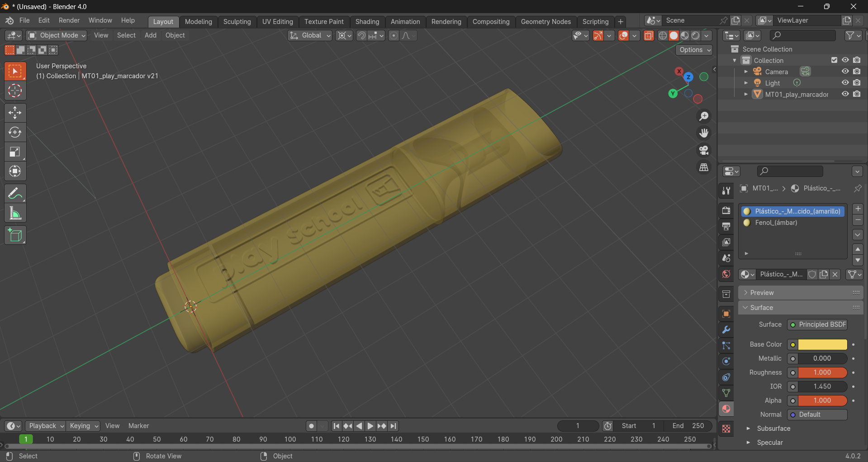Image resolution: width=868 pixels, height=462 pixels.
Task: Select the Move tool
Action: click(15, 112)
